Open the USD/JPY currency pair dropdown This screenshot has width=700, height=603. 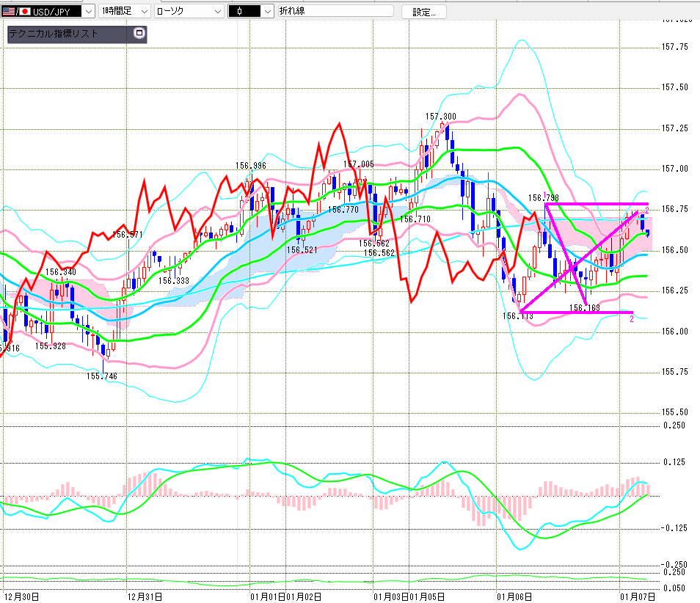tap(88, 12)
